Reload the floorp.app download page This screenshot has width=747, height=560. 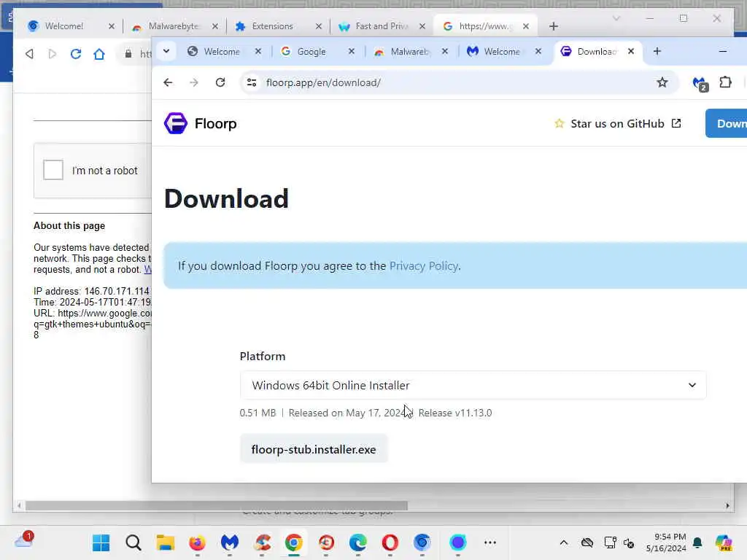[x=220, y=82]
